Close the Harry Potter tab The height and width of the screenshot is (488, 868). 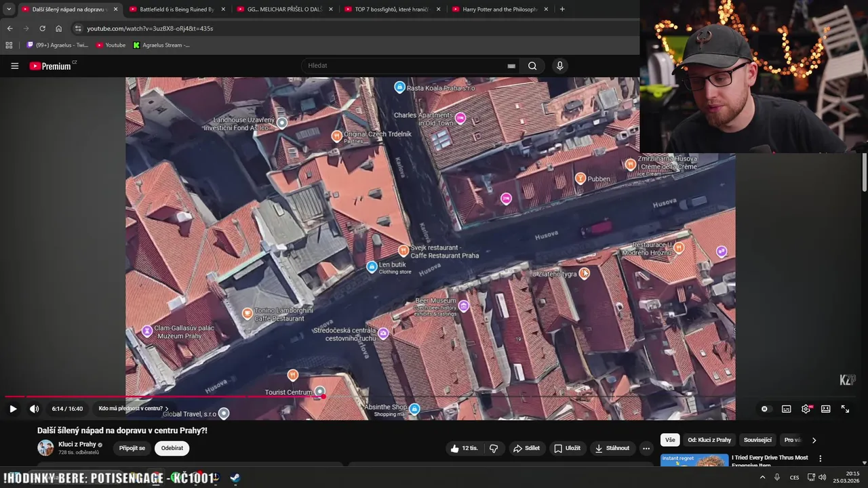coord(546,9)
